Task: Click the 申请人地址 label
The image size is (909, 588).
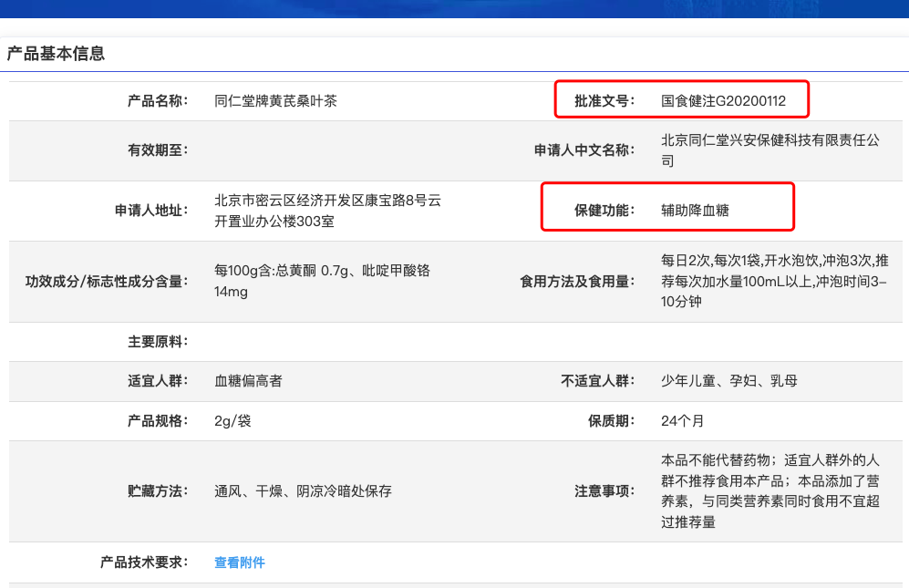Action: pyautogui.click(x=151, y=210)
